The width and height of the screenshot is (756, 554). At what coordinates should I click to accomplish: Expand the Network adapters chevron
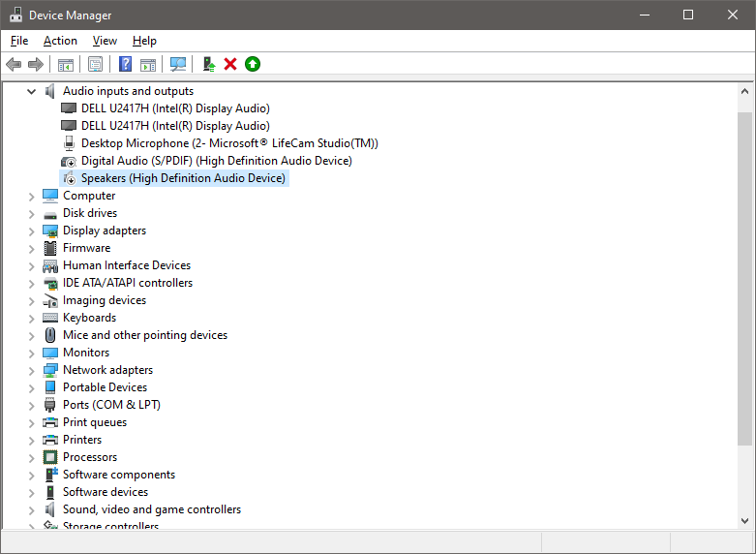coord(31,371)
